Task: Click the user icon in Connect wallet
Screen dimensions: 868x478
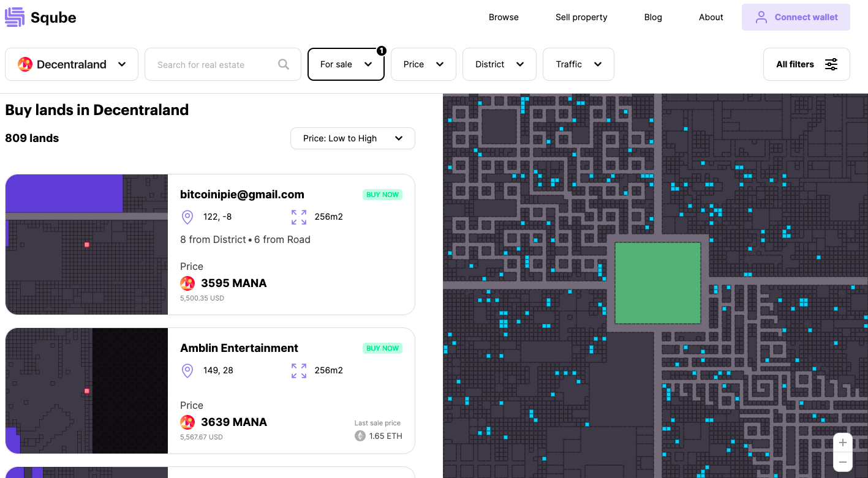Action: 761,17
